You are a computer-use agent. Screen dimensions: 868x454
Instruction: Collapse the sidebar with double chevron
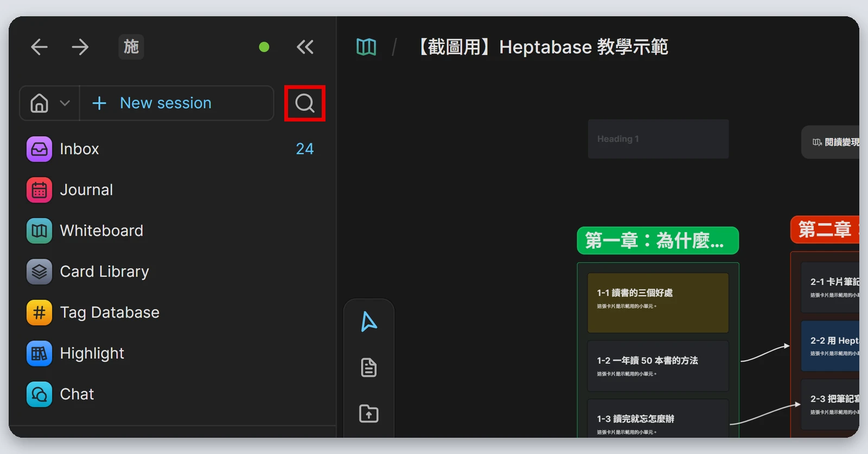point(305,47)
